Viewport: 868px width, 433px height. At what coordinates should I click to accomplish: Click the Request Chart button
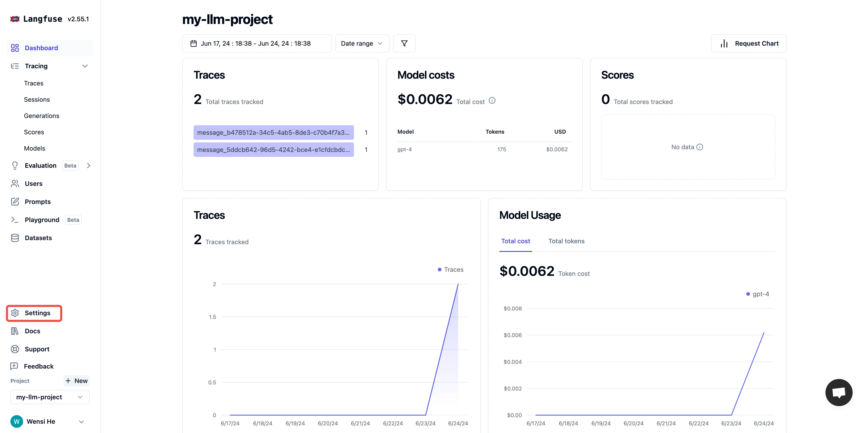tap(748, 43)
